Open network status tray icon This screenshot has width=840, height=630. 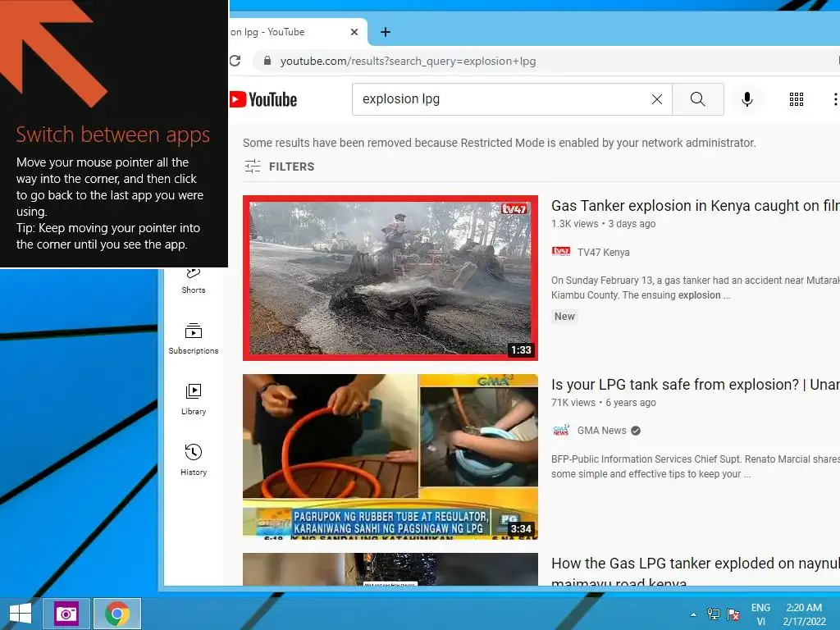713,614
